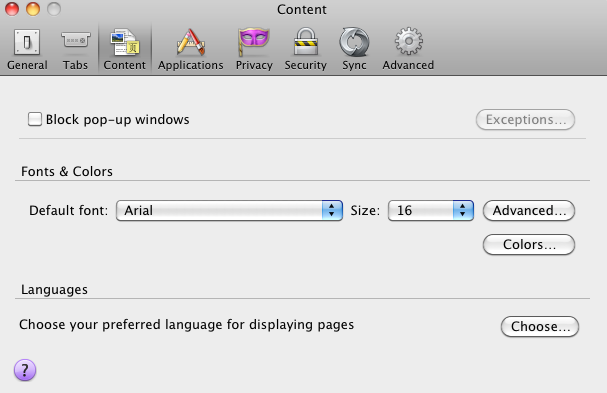607x393 pixels.
Task: Minimize the Content window with yellow button
Action: pyautogui.click(x=33, y=9)
